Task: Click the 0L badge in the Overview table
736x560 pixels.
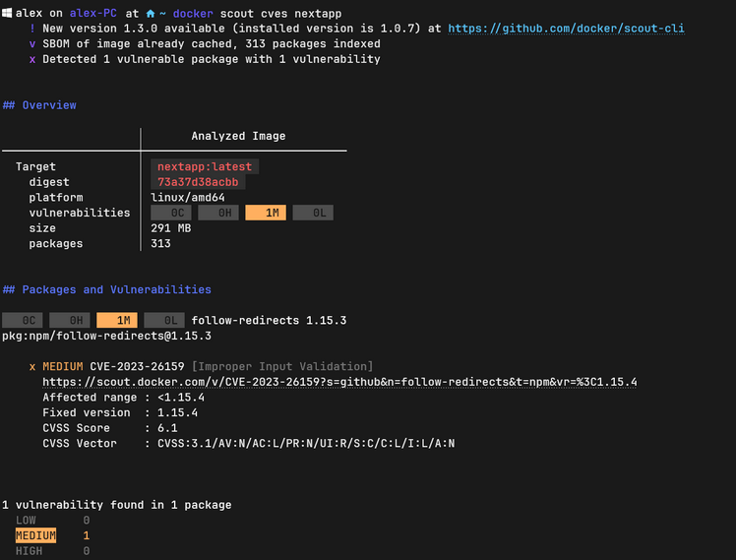Action: (313, 213)
